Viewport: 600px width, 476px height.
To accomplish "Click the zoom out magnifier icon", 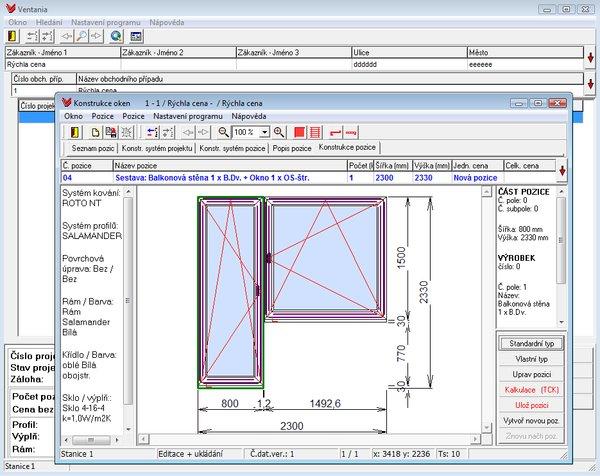I will (223, 132).
